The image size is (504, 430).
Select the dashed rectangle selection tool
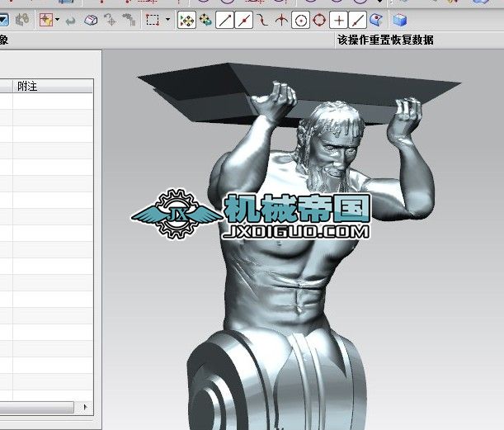[x=153, y=20]
